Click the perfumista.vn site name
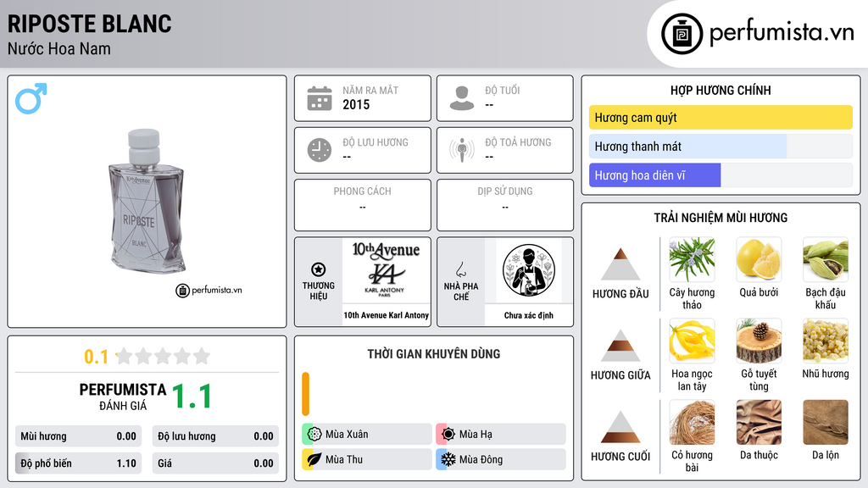 pos(782,33)
